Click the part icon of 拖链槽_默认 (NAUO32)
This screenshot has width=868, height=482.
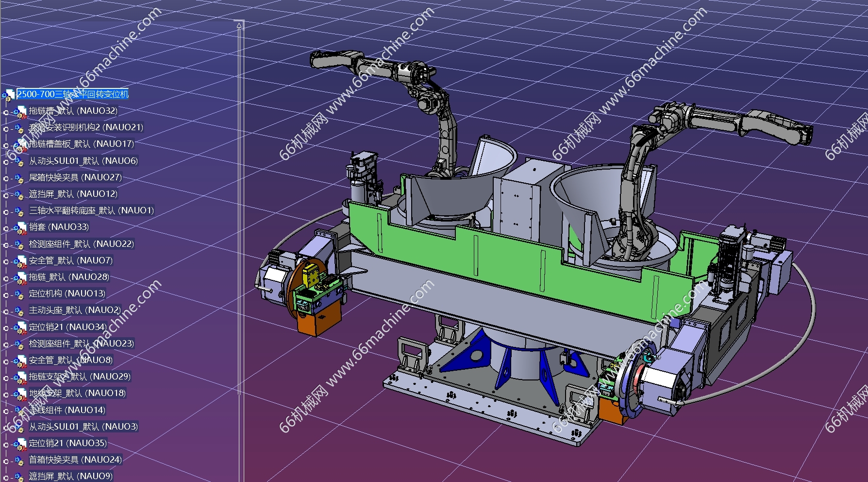[x=20, y=112]
